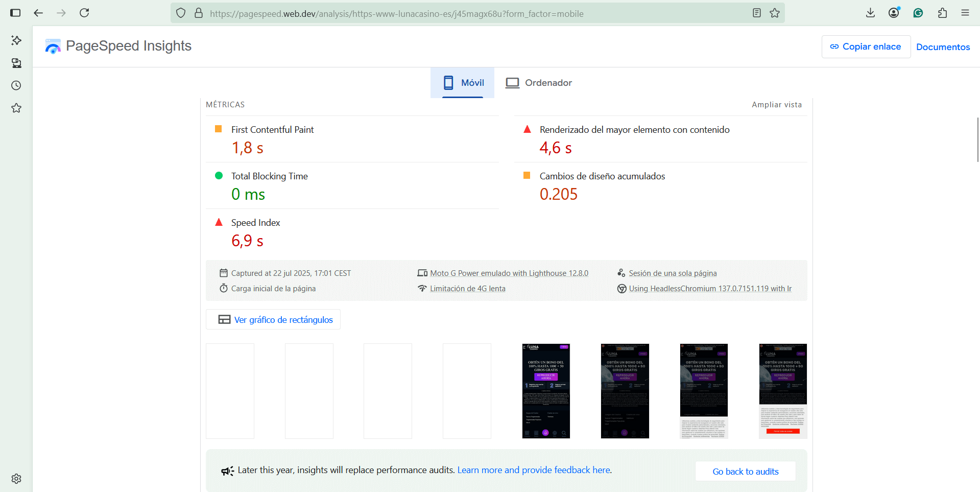The image size is (980, 492).
Task: Open sidebar settings gear icon
Action: click(x=16, y=479)
